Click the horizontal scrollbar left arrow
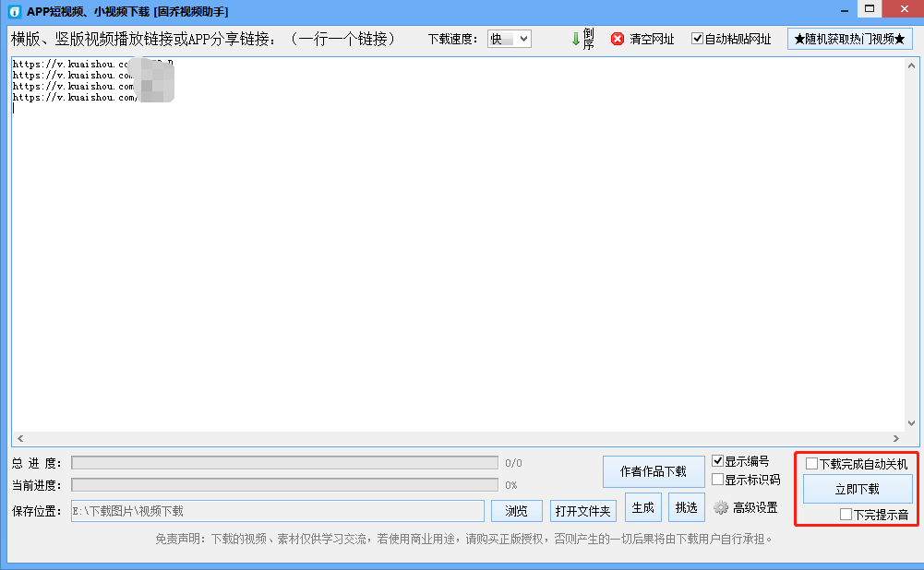The image size is (924, 570). point(20,439)
